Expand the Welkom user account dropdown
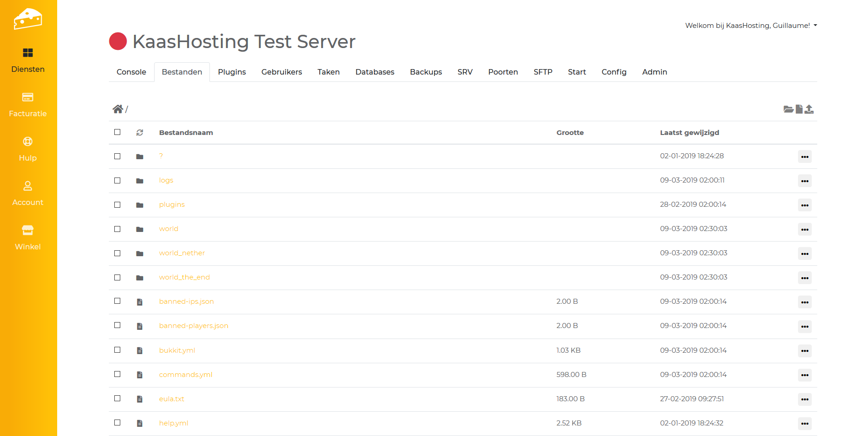Viewport: 868px width, 436px height. point(751,26)
